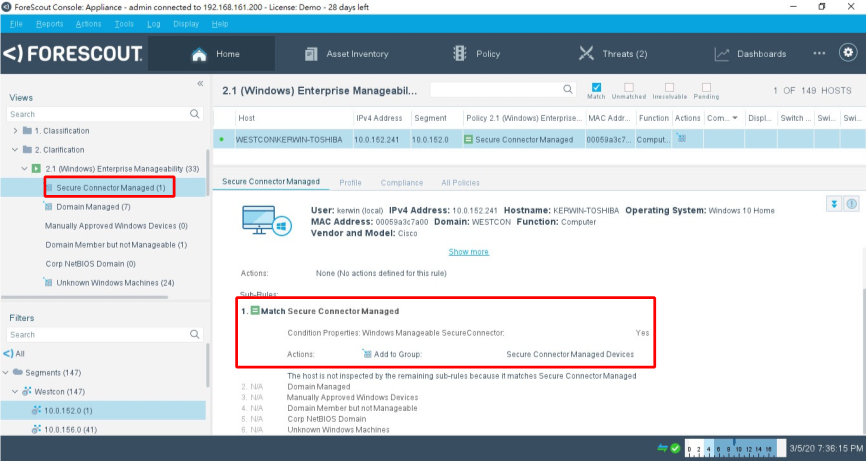Open the Log menu
Screen dimensions: 866x461
[154, 24]
